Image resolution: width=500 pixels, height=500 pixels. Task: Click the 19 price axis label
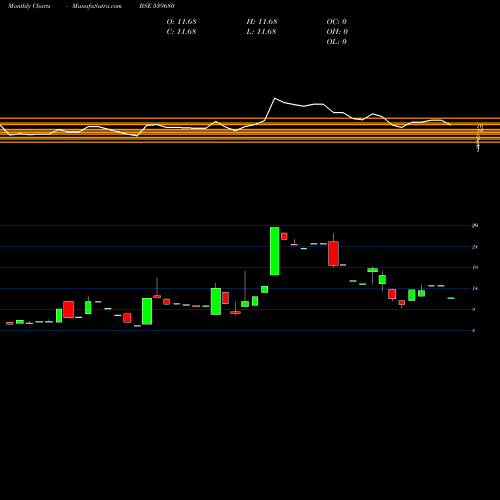(x=475, y=267)
